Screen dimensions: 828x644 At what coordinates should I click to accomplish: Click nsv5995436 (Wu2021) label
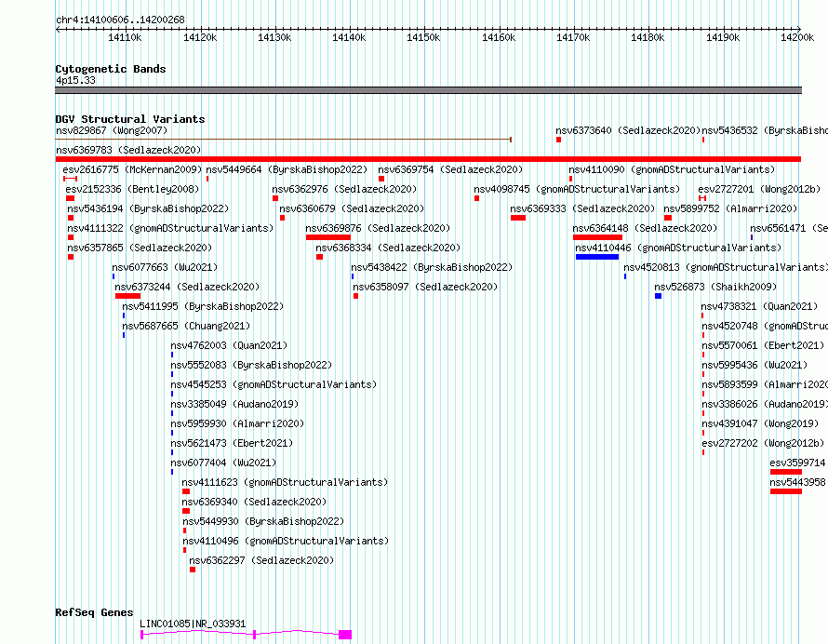tap(755, 365)
